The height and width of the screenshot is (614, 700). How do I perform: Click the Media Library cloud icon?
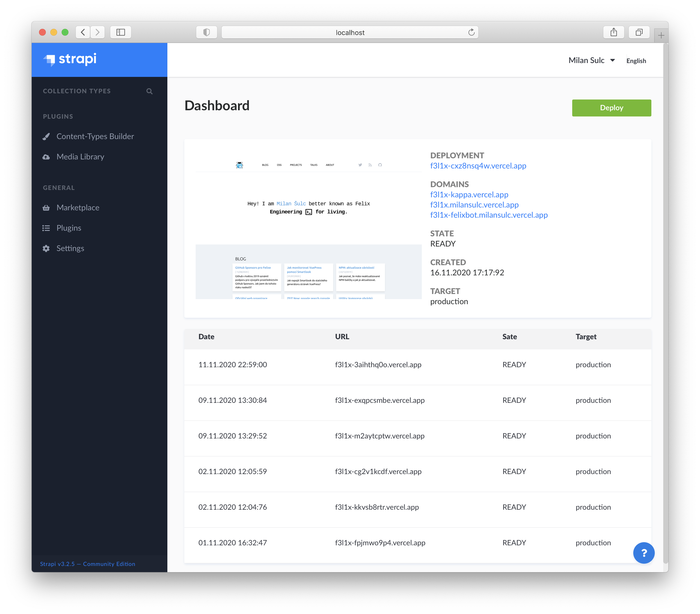[46, 157]
